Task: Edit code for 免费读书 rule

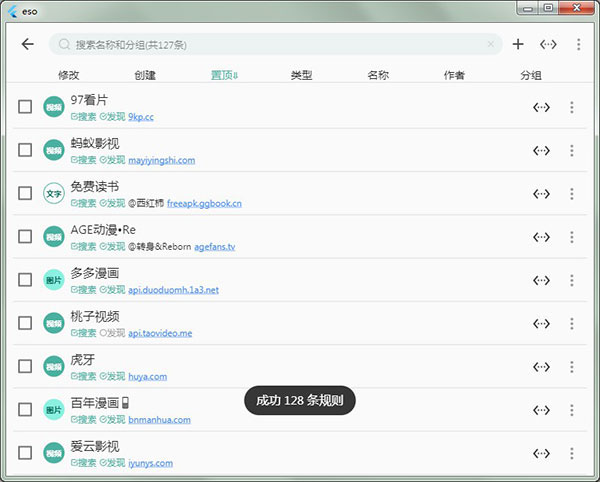Action: (541, 194)
